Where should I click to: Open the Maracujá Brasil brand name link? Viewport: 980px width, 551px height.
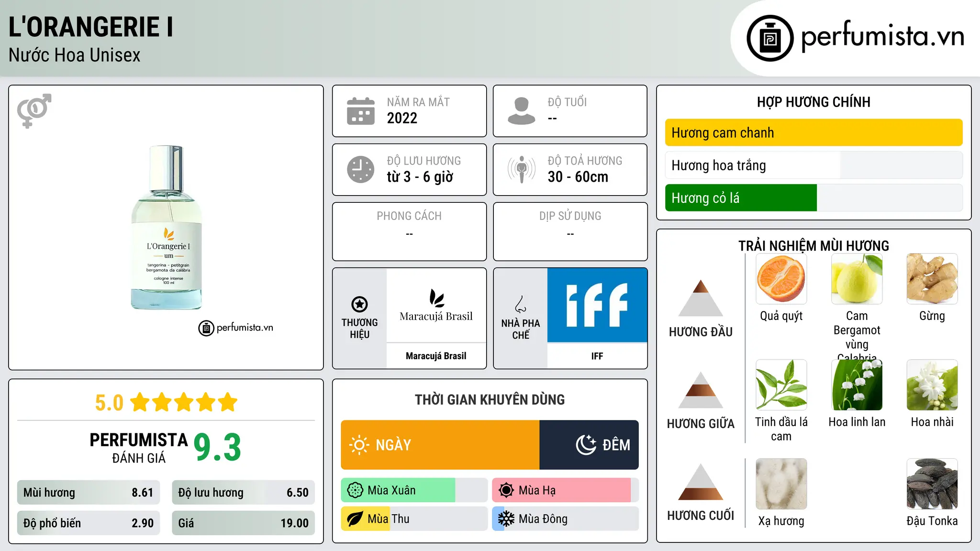436,356
